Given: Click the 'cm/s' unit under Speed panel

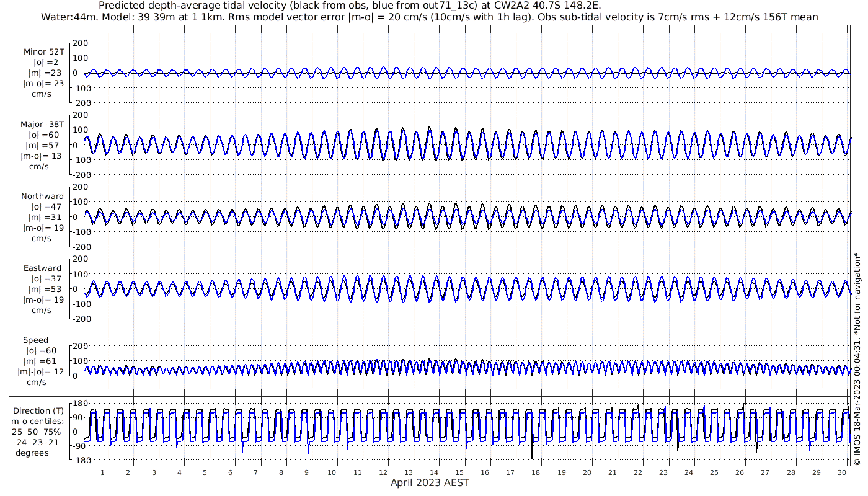Looking at the screenshot, I should point(37,383).
